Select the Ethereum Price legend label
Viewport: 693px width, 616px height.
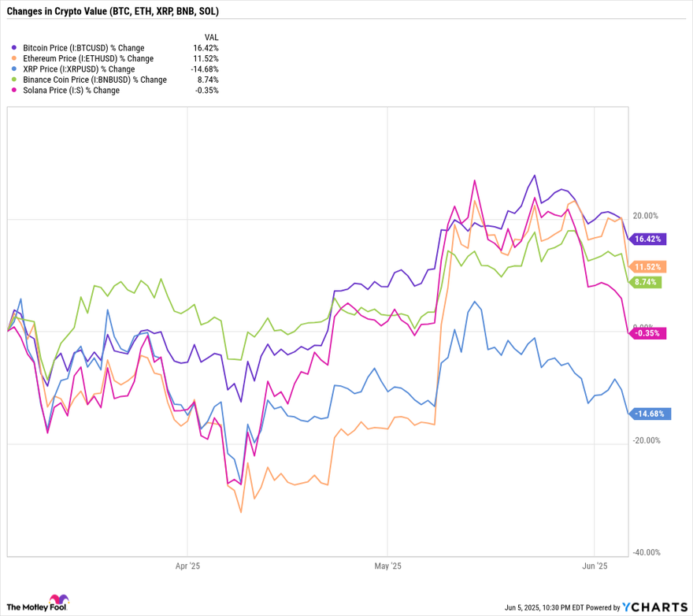click(x=88, y=58)
